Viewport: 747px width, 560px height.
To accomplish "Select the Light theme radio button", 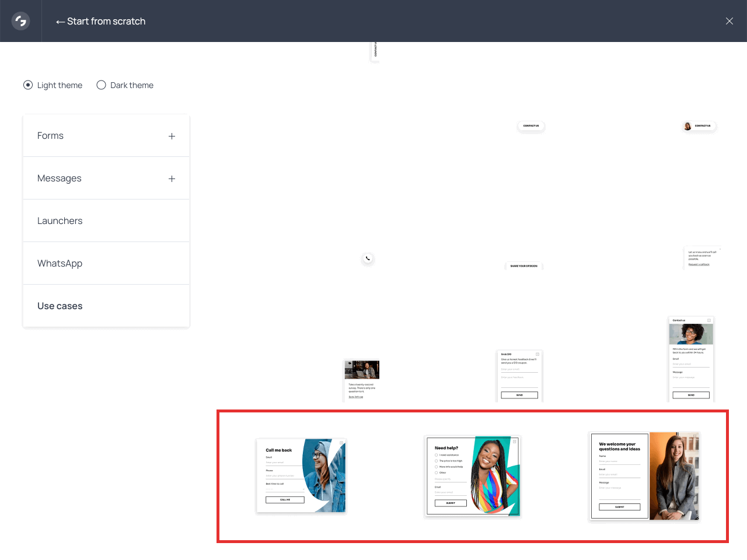I will [27, 85].
